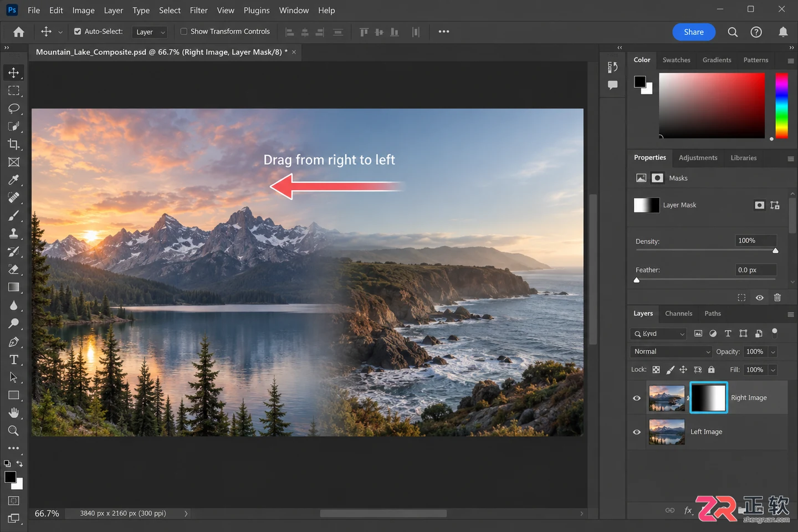
Task: Select the Eyedropper tool
Action: 14,180
